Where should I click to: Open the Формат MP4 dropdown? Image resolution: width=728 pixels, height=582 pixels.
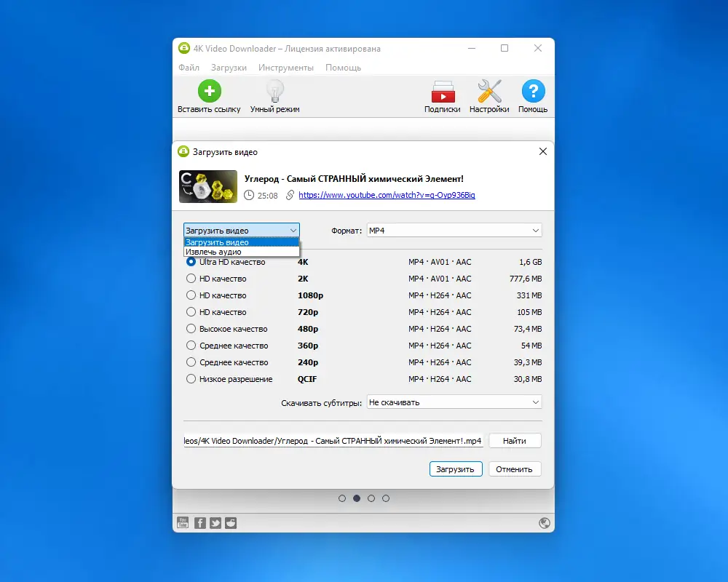pos(454,230)
